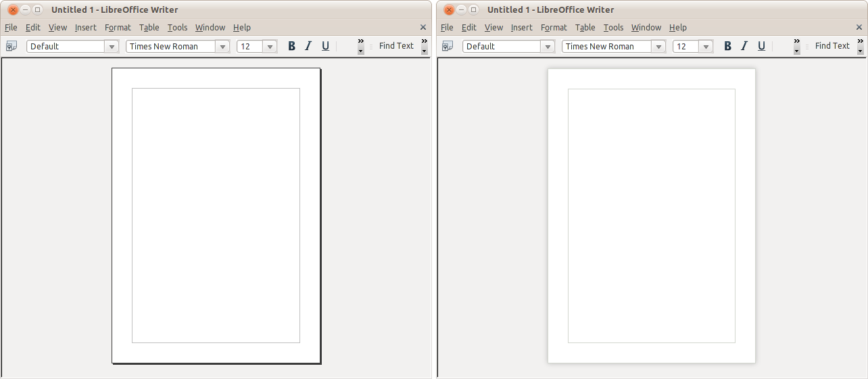Click inside the blank page of the right document
868x379 pixels.
click(x=651, y=215)
